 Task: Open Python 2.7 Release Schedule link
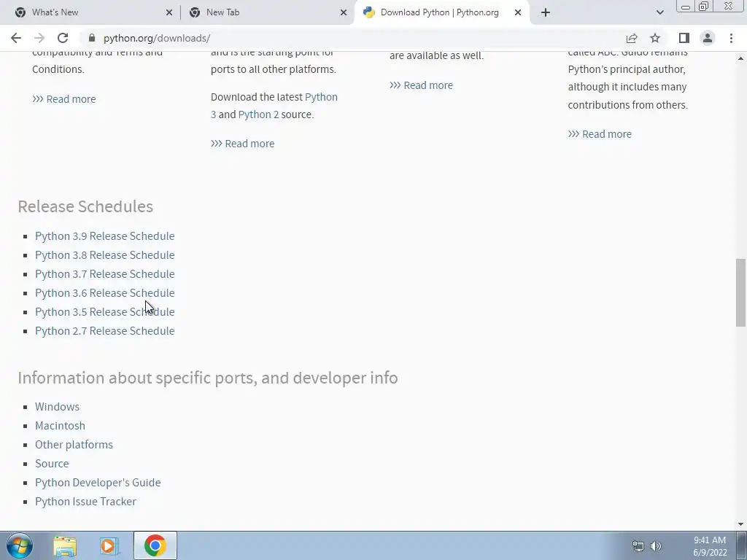pos(105,331)
